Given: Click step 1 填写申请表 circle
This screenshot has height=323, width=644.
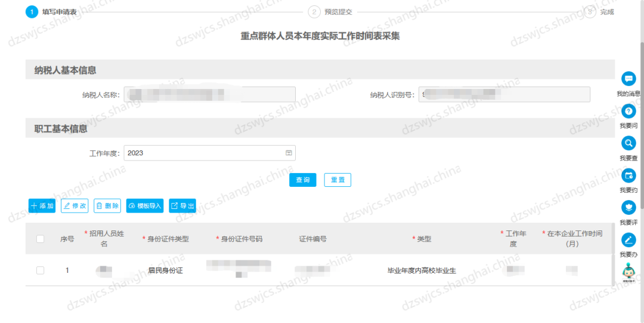Looking at the screenshot, I should (32, 12).
